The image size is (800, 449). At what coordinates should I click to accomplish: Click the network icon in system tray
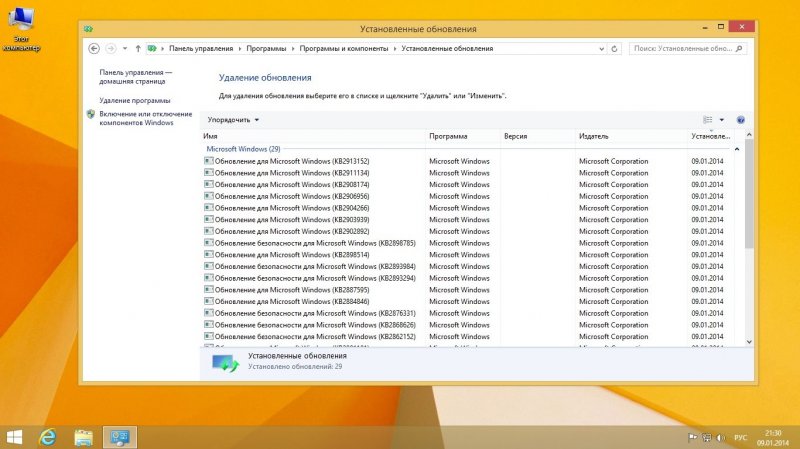coord(707,437)
